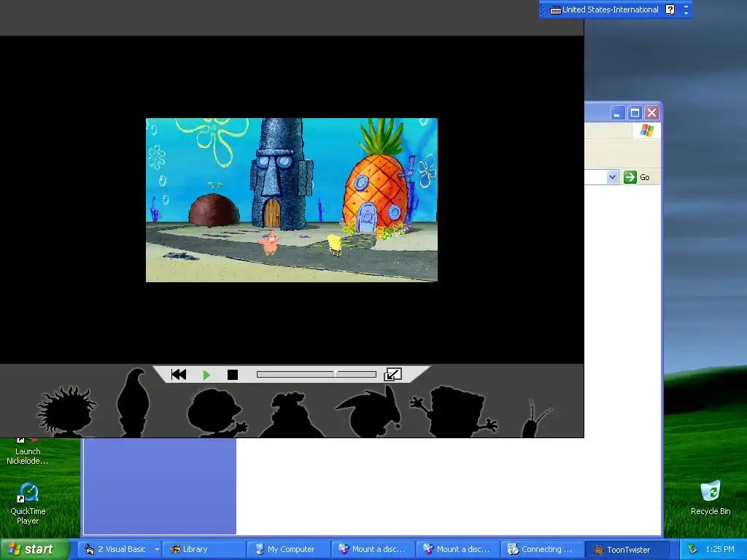
Task: Switch to My Computer in the taskbar
Action: pos(288,549)
